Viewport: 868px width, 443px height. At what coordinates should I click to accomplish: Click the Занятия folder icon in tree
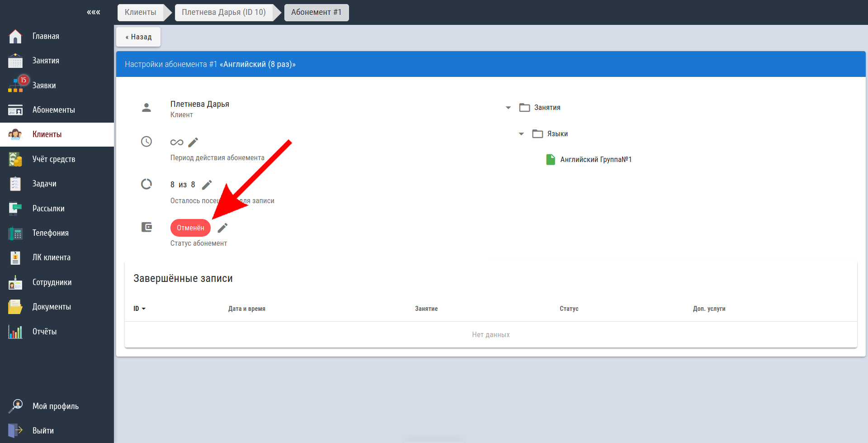[524, 108]
